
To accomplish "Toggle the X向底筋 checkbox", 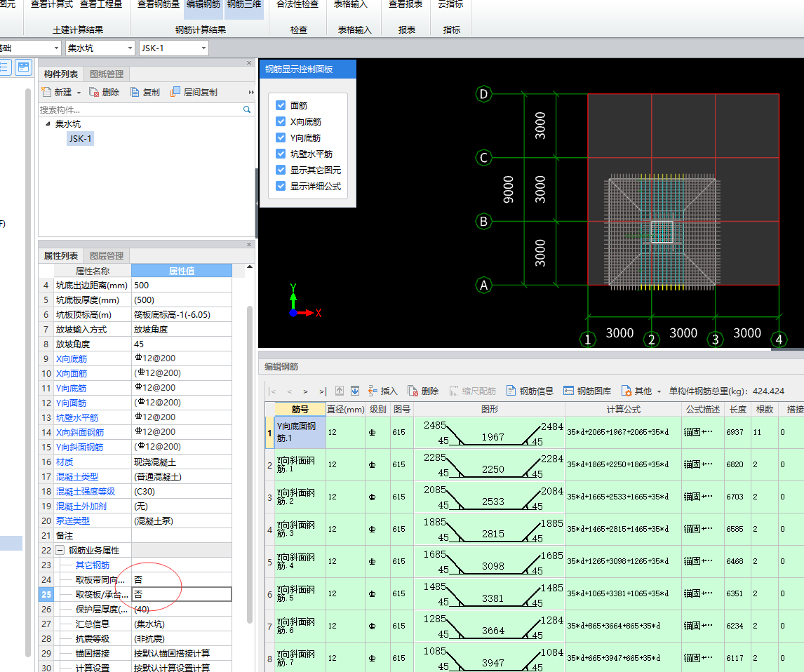I will pos(281,121).
